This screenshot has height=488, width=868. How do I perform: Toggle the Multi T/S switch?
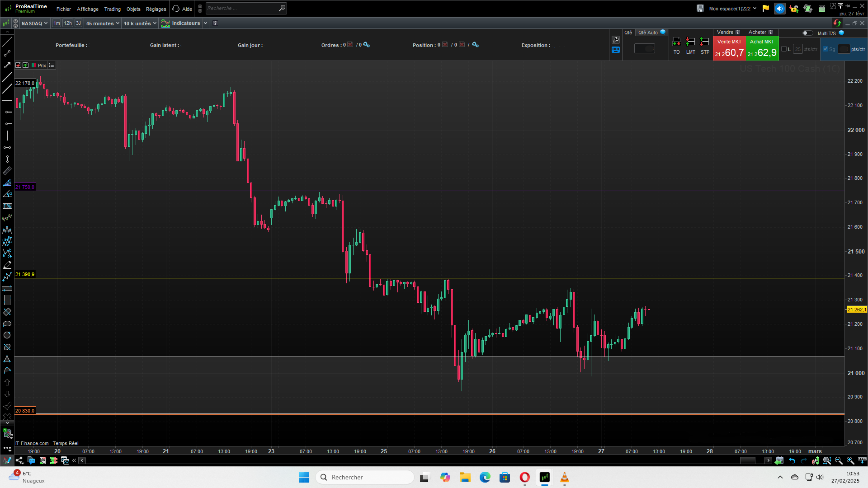807,33
